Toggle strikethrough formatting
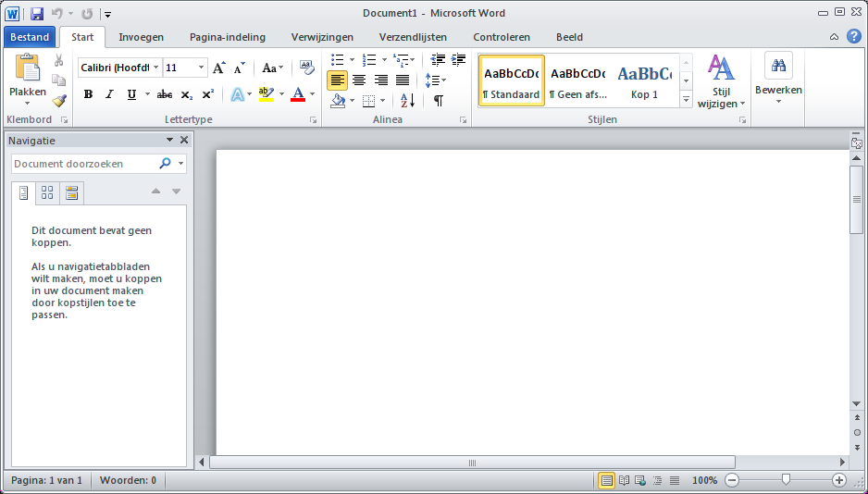This screenshot has height=494, width=868. 165,94
